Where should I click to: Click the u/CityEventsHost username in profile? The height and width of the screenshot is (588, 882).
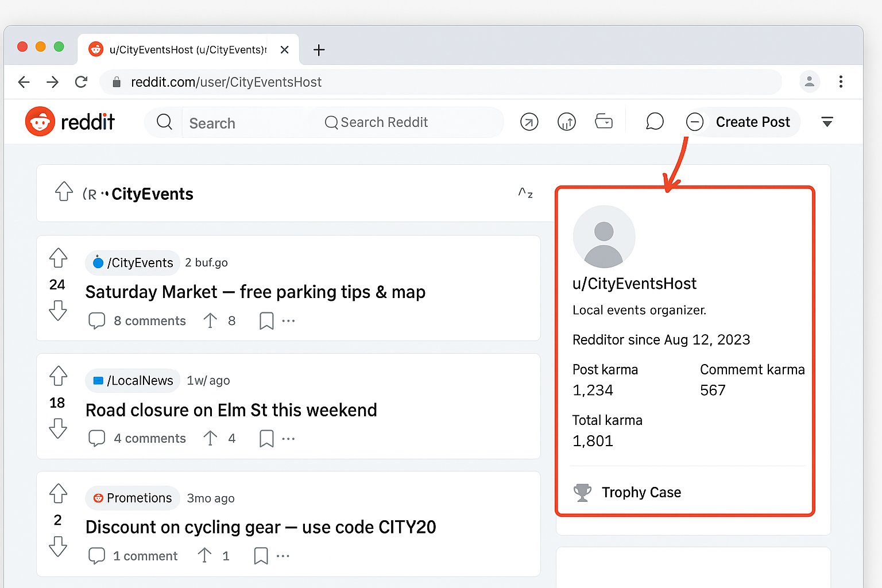(x=635, y=284)
